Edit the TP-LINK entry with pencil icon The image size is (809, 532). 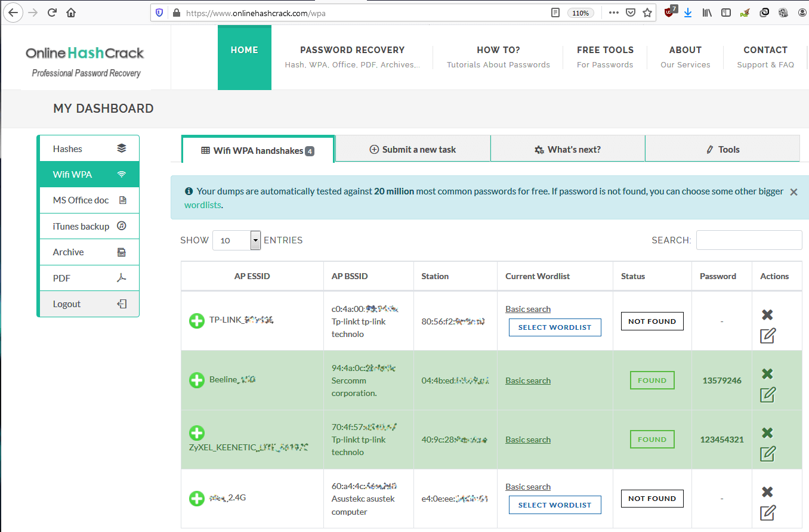(767, 336)
